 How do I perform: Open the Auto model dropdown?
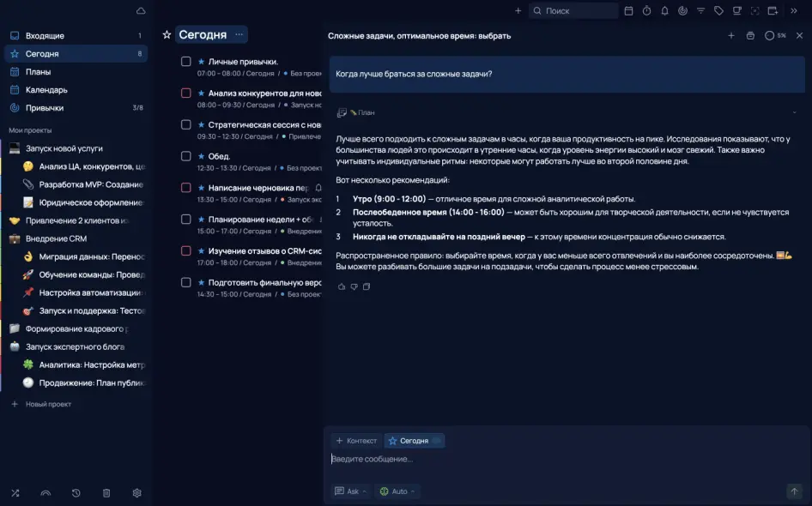(x=397, y=491)
